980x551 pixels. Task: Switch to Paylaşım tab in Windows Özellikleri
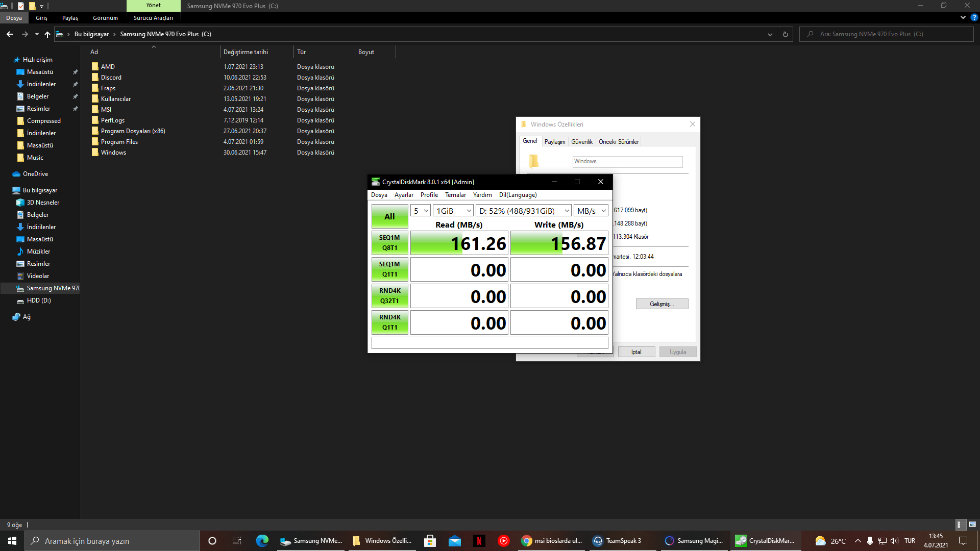pos(554,142)
